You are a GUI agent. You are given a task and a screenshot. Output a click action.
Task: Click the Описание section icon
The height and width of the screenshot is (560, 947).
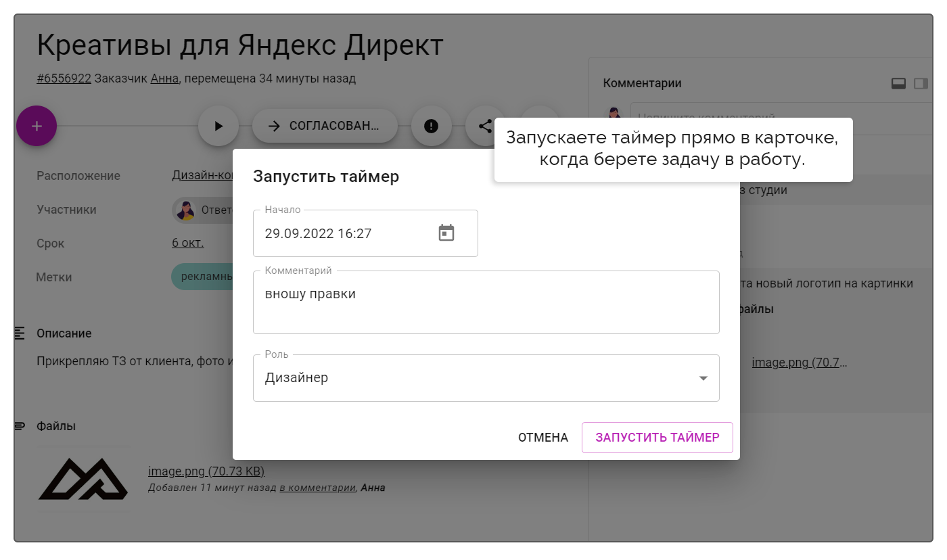(x=20, y=333)
